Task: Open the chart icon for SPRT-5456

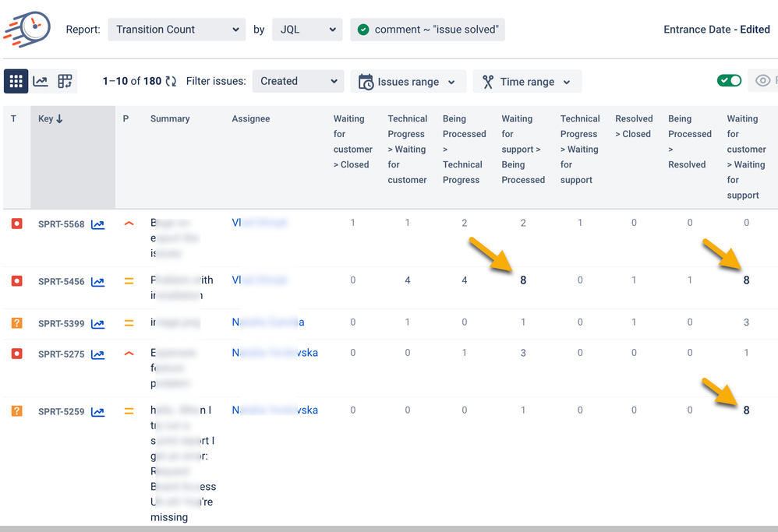Action: pyautogui.click(x=97, y=282)
